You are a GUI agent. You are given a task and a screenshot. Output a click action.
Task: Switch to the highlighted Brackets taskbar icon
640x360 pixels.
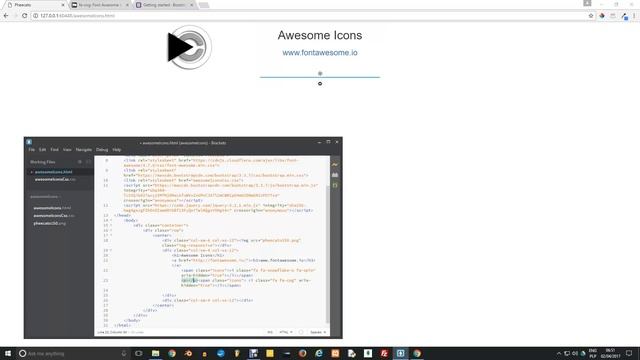pyautogui.click(x=400, y=353)
